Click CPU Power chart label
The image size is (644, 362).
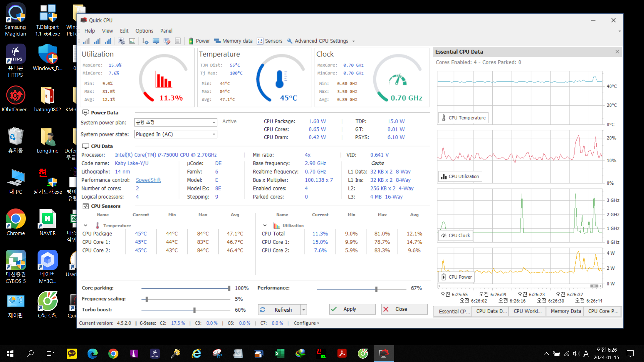(457, 277)
